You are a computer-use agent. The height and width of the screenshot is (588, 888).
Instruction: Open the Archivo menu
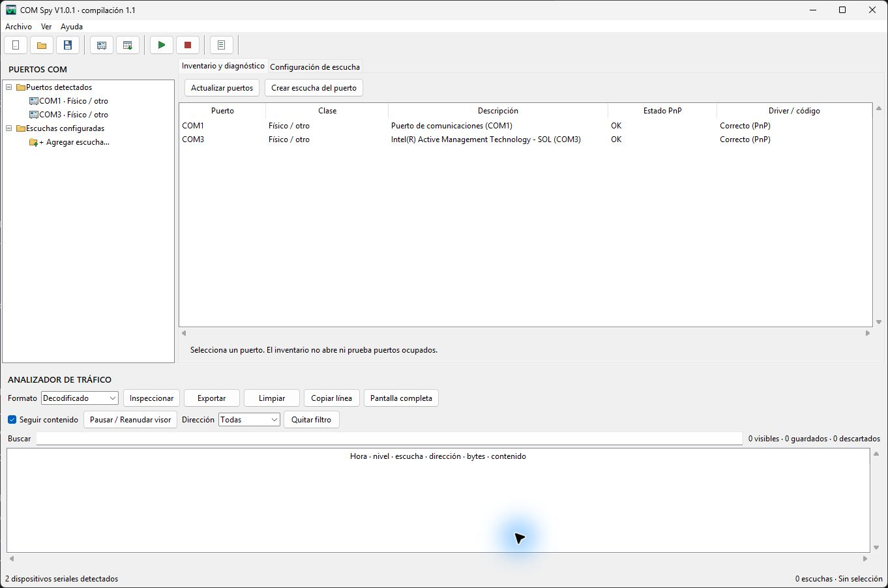pos(18,27)
